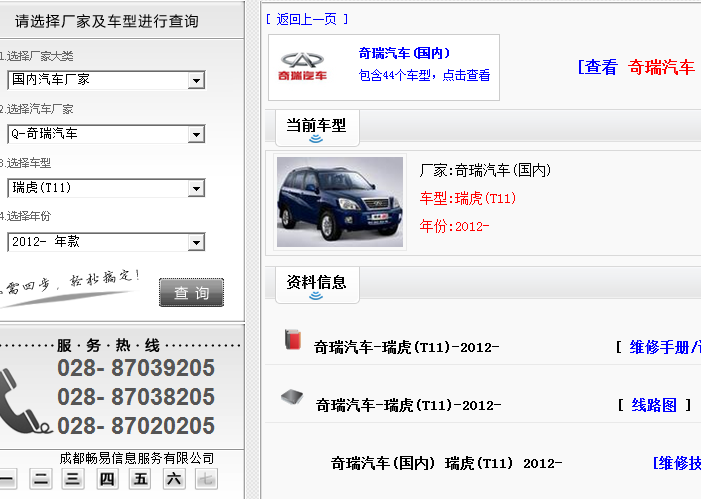Click the wifi-like mark under 当前车型
Viewport: 701px width, 499px height.
point(316,139)
